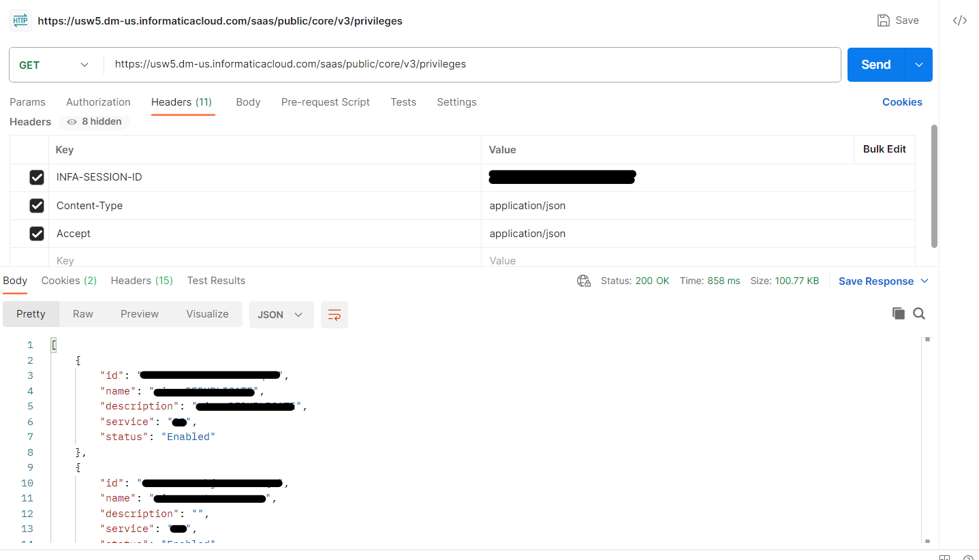This screenshot has width=979, height=560.
Task: Expand Save Response dropdown arrow
Action: 924,281
